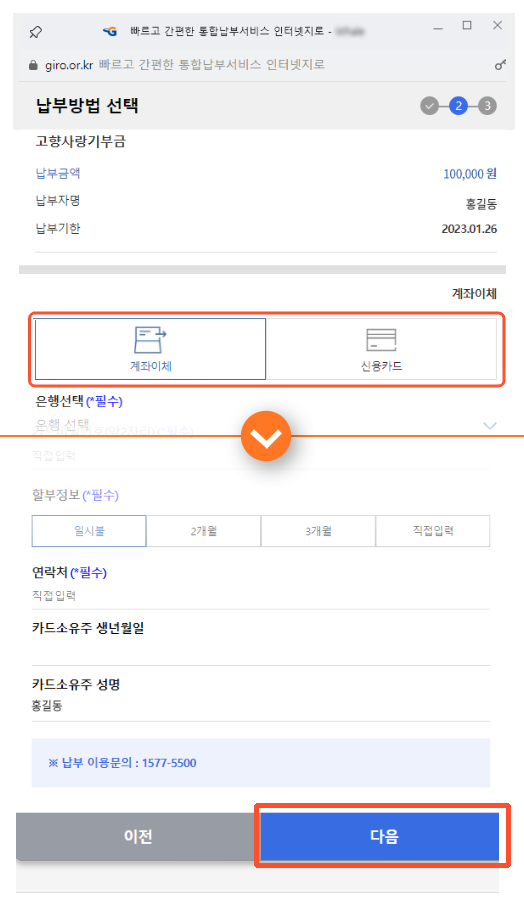Click the pin icon in title bar

36,32
